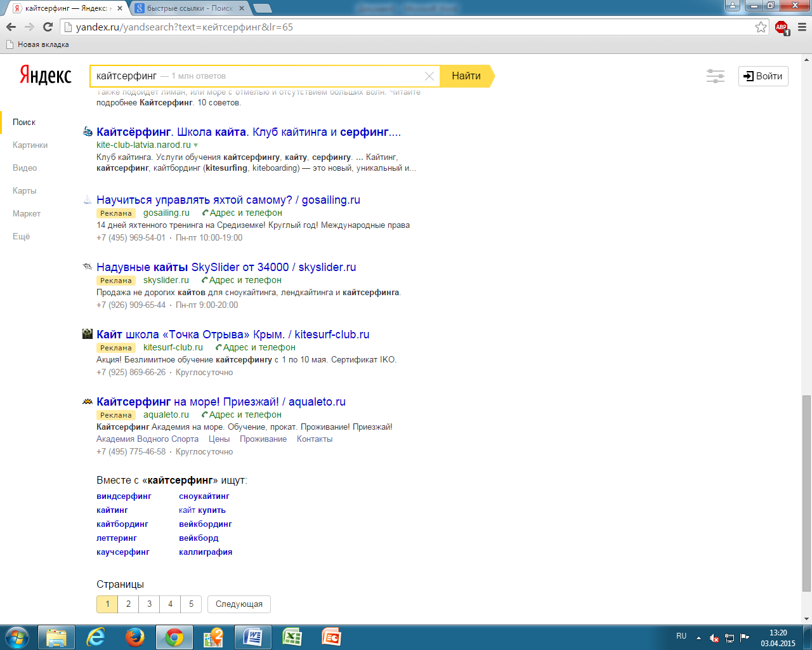This screenshot has height=650, width=812.
Task: Open the Контакты sitelink
Action: (x=315, y=439)
